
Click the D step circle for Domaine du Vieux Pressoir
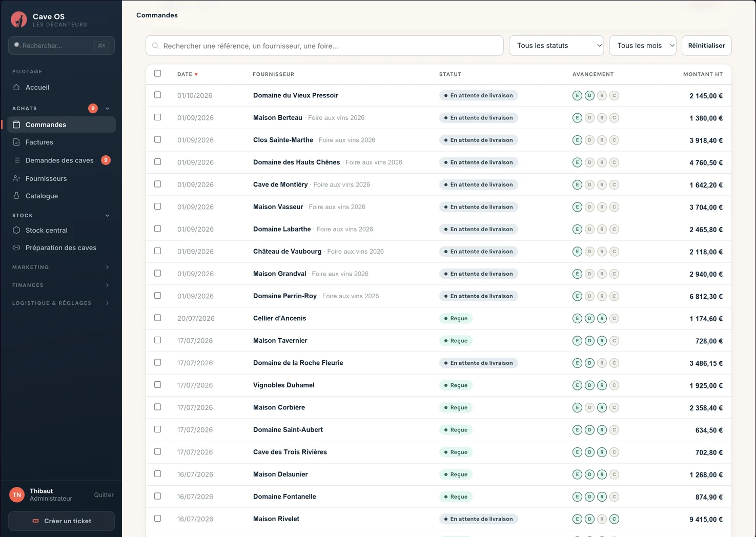pos(589,95)
